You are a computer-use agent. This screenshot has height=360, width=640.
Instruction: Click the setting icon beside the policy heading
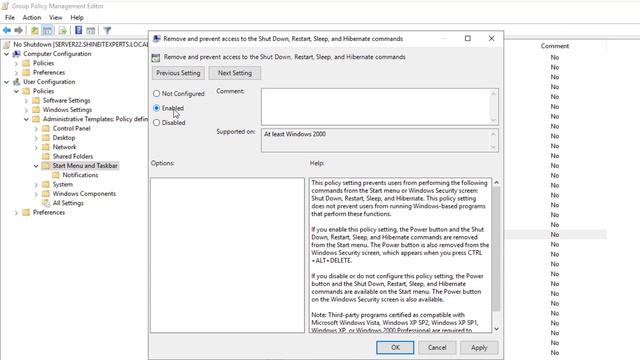pyautogui.click(x=156, y=57)
